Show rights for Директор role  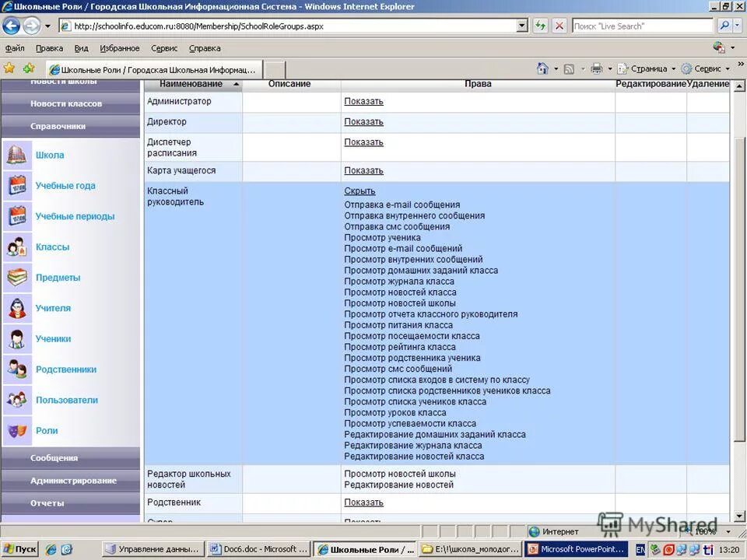click(x=363, y=122)
